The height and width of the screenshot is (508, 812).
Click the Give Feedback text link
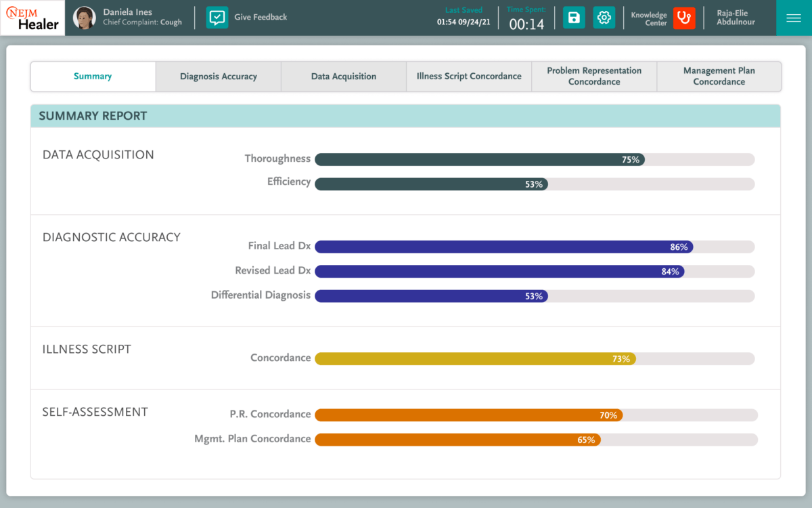point(261,17)
